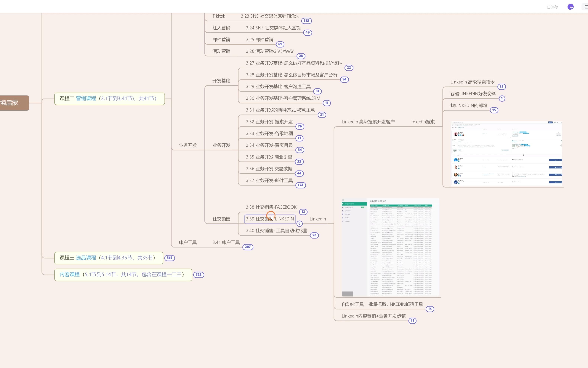Expand the 174 badge on 邮件工具 node
Image resolution: width=588 pixels, height=368 pixels.
coord(300,185)
